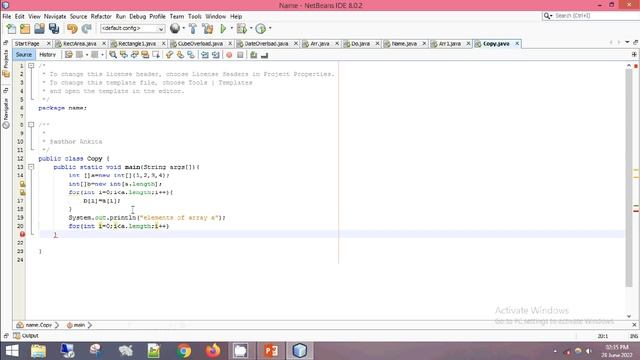Viewport: 640px width, 360px height.
Task: Toggle Rectangular Selection icon
Action: pyautogui.click(x=156, y=55)
